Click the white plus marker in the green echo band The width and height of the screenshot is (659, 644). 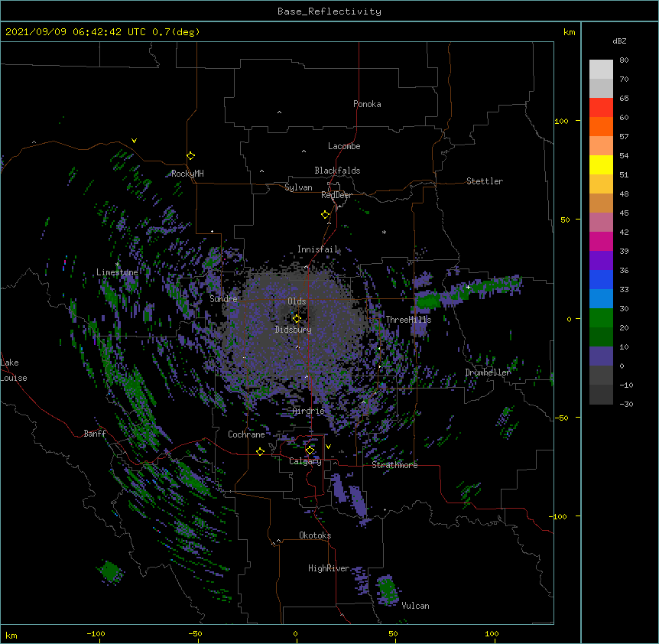[x=468, y=287]
